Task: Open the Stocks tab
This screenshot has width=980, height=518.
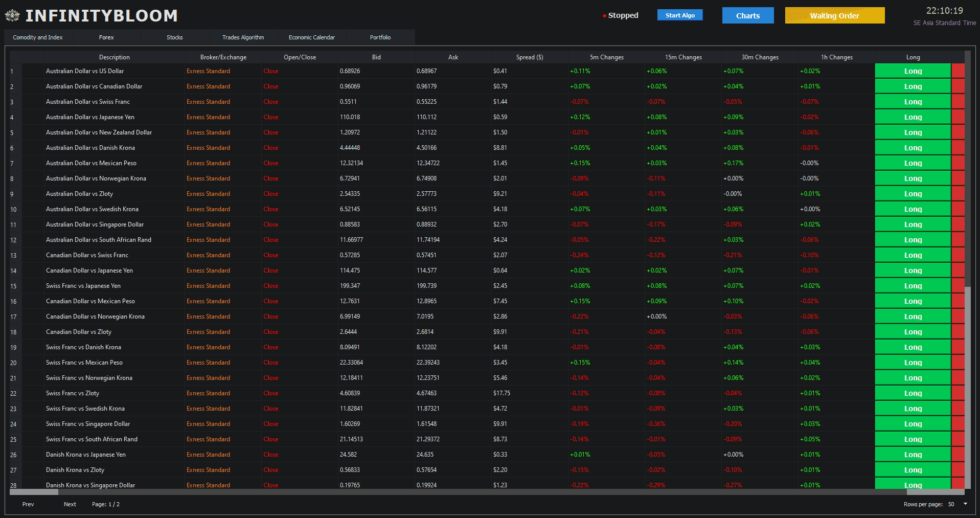Action: [x=174, y=37]
